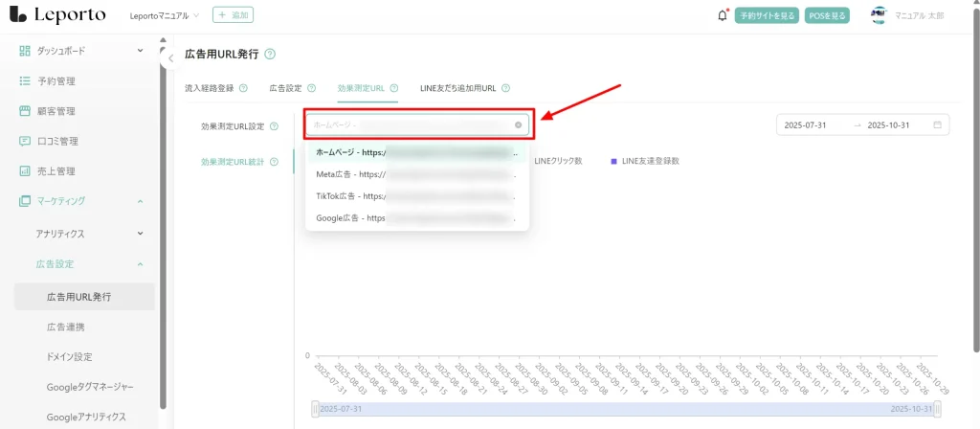Click the calendar icon in date range
The height and width of the screenshot is (429, 980).
(937, 124)
